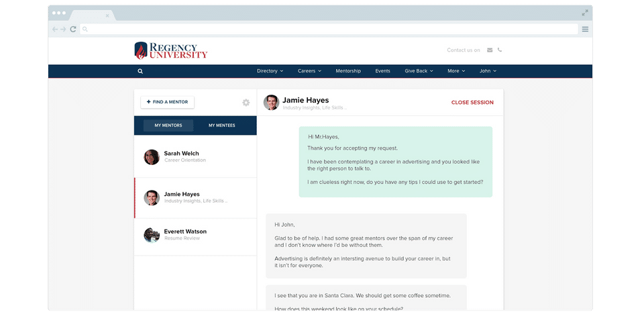Click the Resume Review subtitle
The width and height of the screenshot is (644, 318).
182,238
